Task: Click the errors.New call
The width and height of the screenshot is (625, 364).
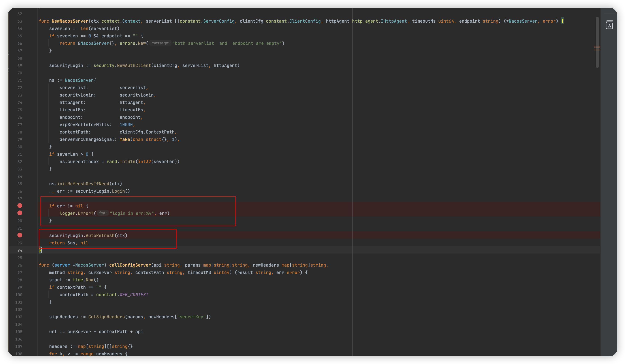Action: (x=133, y=43)
